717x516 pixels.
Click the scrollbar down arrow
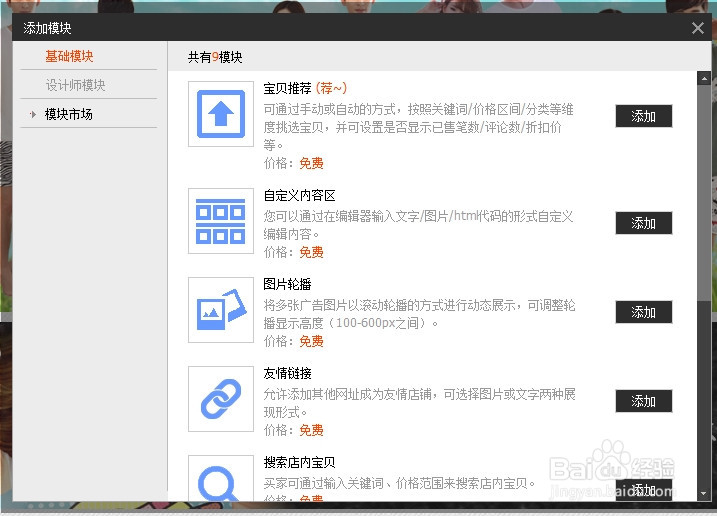(704, 494)
